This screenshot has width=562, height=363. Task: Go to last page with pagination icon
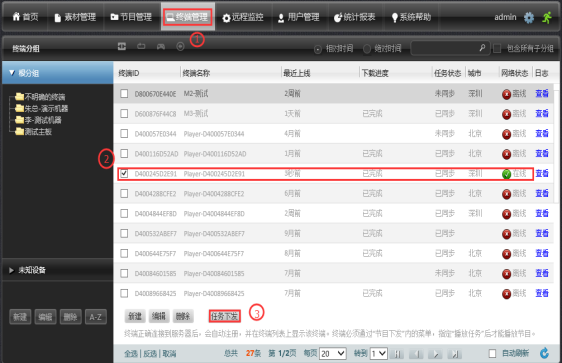coord(454,354)
